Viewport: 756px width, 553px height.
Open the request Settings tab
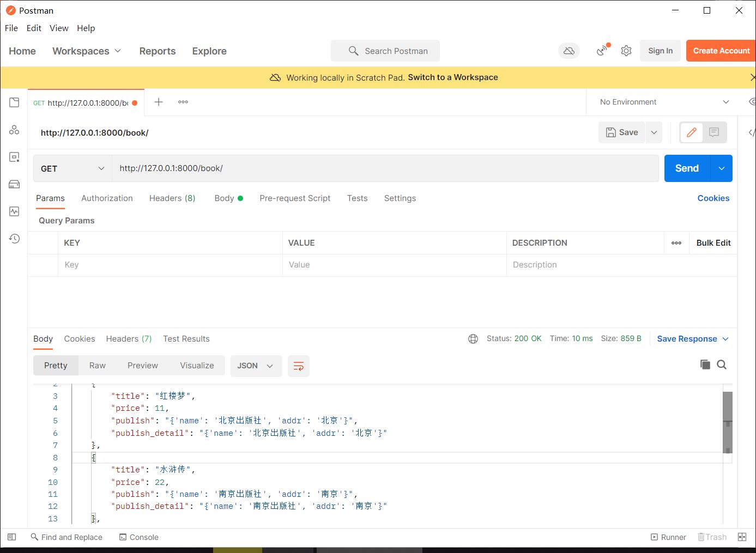(400, 198)
